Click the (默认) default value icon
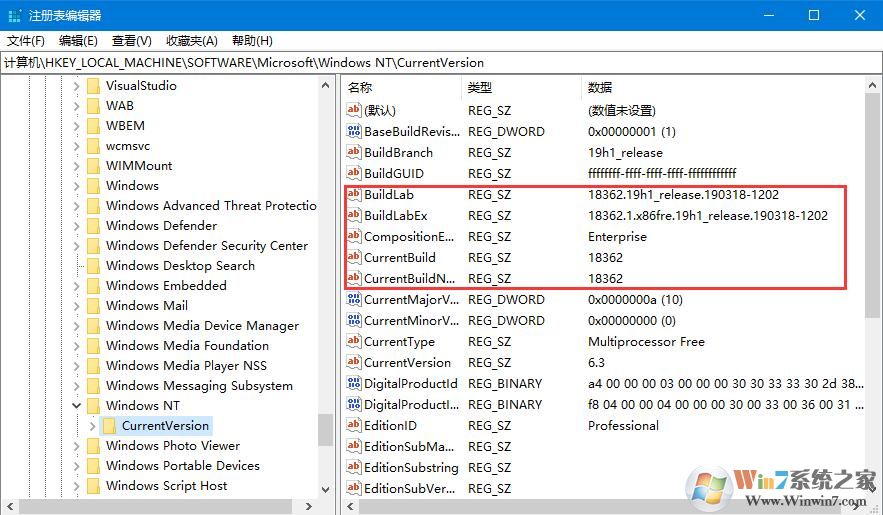The width and height of the screenshot is (883, 515). pos(354,110)
